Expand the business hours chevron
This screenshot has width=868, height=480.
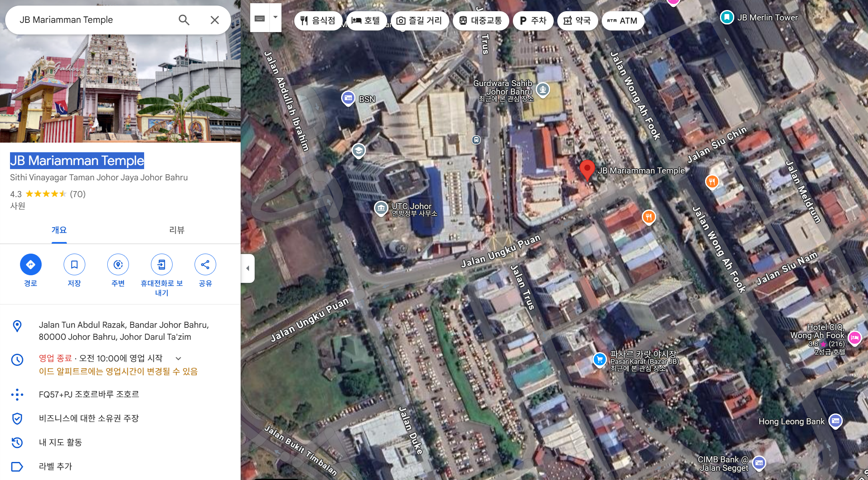click(x=179, y=358)
